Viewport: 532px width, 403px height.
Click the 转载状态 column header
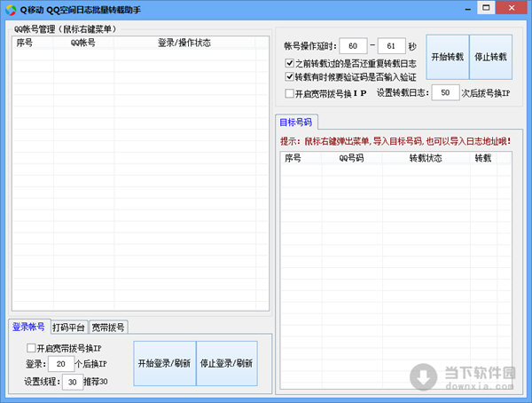[425, 158]
